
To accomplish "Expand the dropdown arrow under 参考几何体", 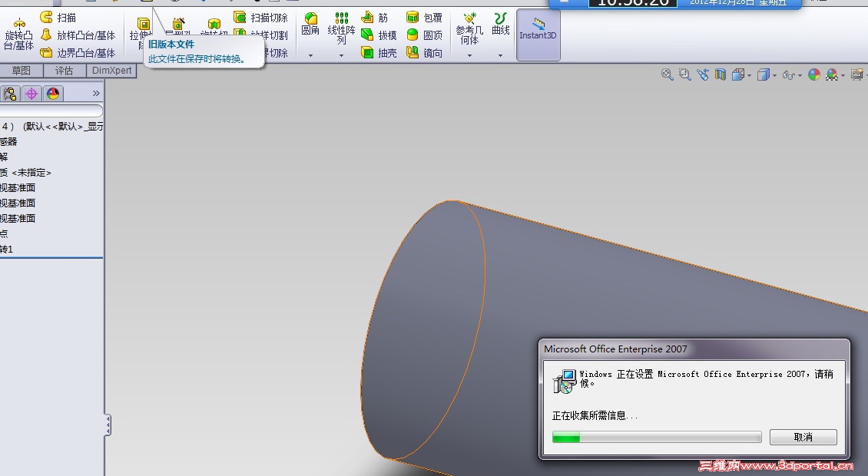I will [x=469, y=55].
